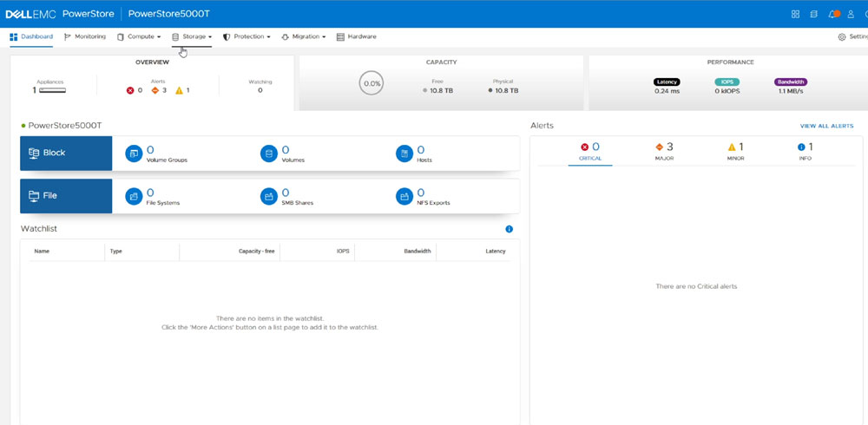
Task: Click the orange major alert icon in Overview
Action: pyautogui.click(x=155, y=90)
